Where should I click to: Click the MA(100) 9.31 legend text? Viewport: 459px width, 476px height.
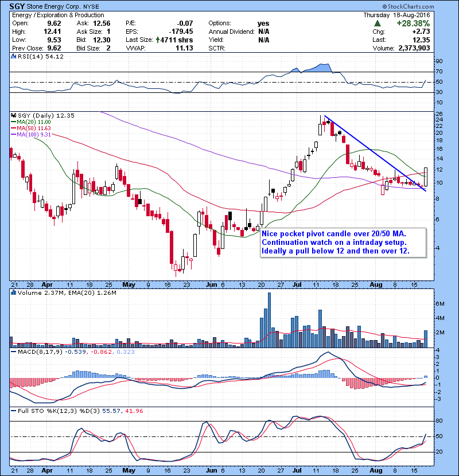[x=34, y=134]
